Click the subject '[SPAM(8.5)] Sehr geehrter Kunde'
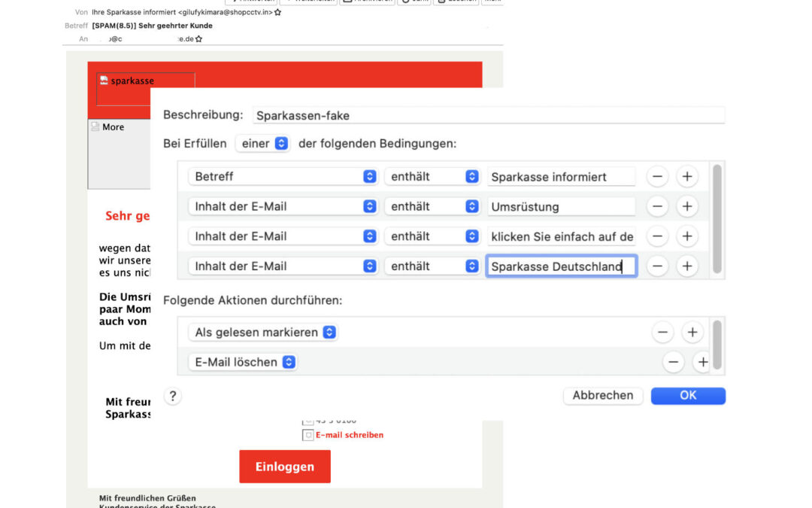812x508 pixels. [x=152, y=26]
